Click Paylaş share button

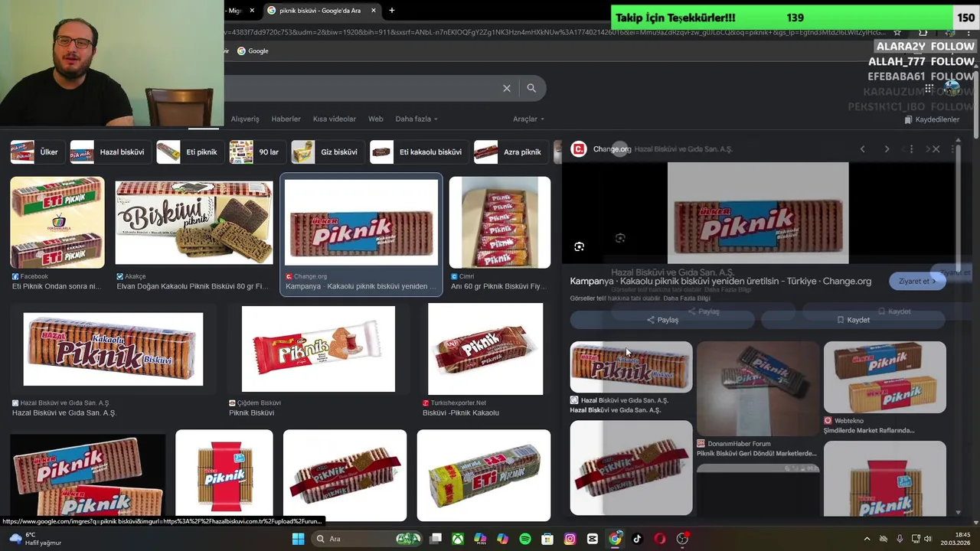(x=662, y=320)
